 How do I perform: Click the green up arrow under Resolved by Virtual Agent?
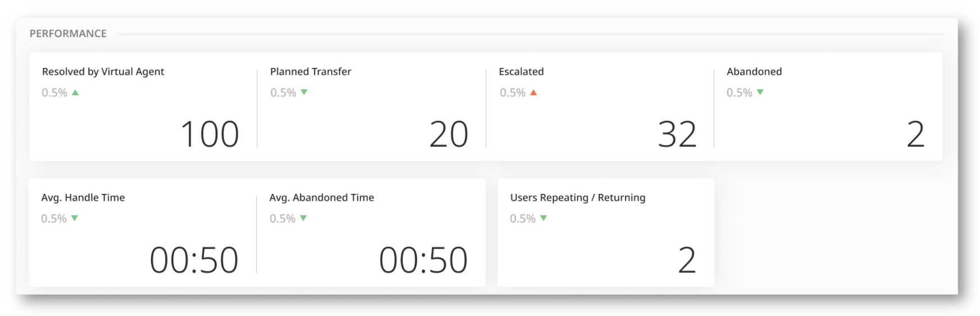tap(75, 93)
